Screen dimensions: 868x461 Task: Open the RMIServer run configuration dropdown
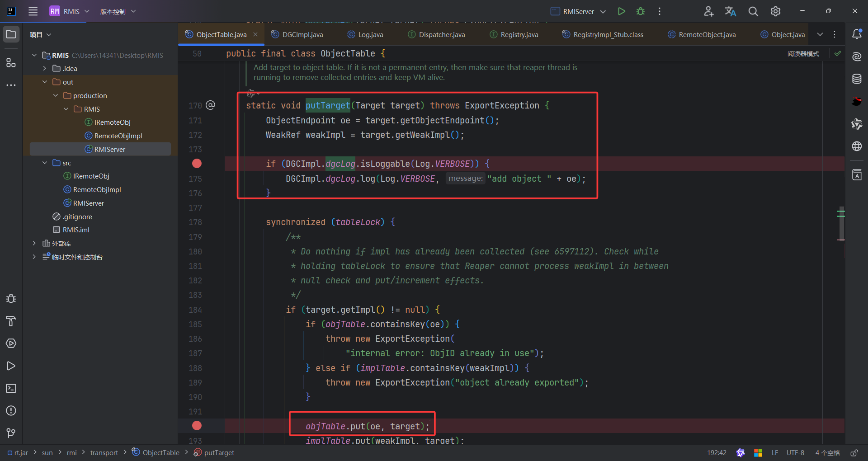click(578, 11)
